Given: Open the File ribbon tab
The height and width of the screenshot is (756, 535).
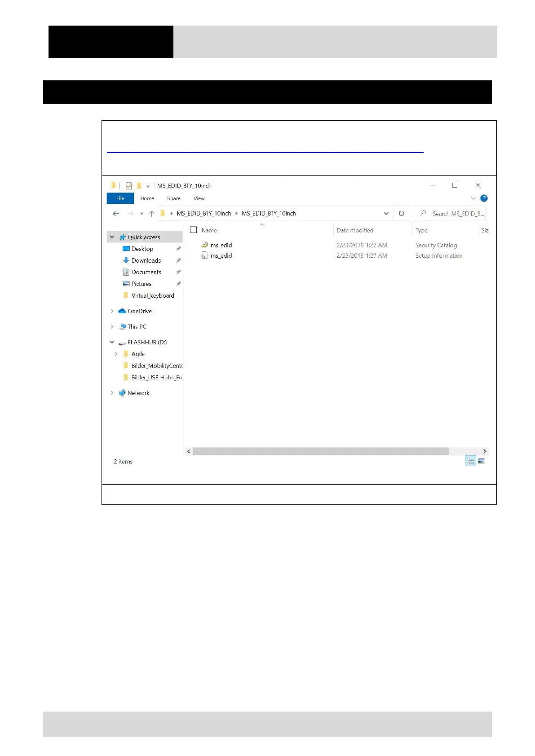Looking at the screenshot, I should (x=120, y=198).
